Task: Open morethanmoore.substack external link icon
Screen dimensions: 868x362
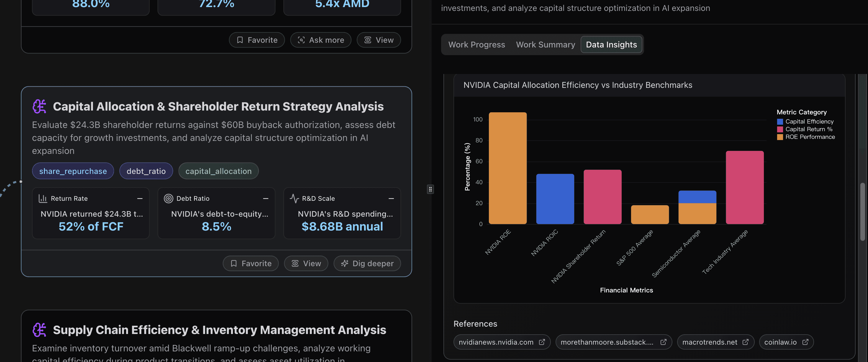Action: (663, 342)
